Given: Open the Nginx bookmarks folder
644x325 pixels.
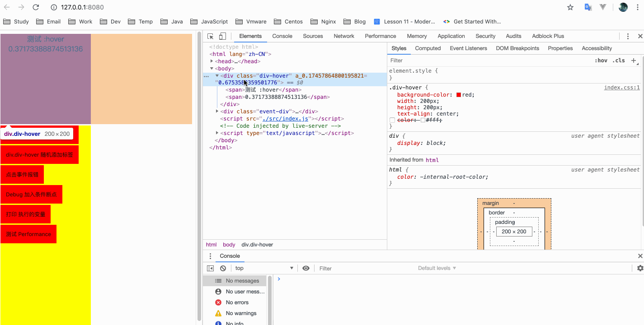Looking at the screenshot, I should click(x=323, y=22).
